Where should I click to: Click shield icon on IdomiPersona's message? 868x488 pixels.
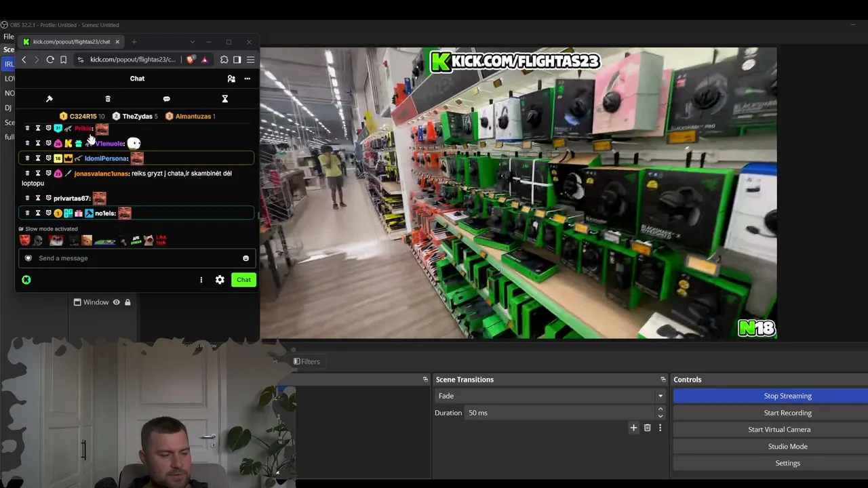click(48, 159)
